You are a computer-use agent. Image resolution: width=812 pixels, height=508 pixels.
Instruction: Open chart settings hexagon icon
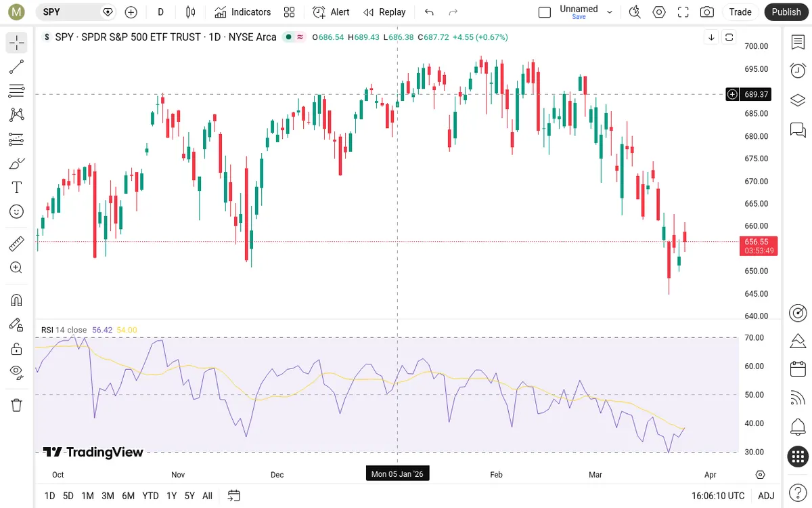(659, 12)
